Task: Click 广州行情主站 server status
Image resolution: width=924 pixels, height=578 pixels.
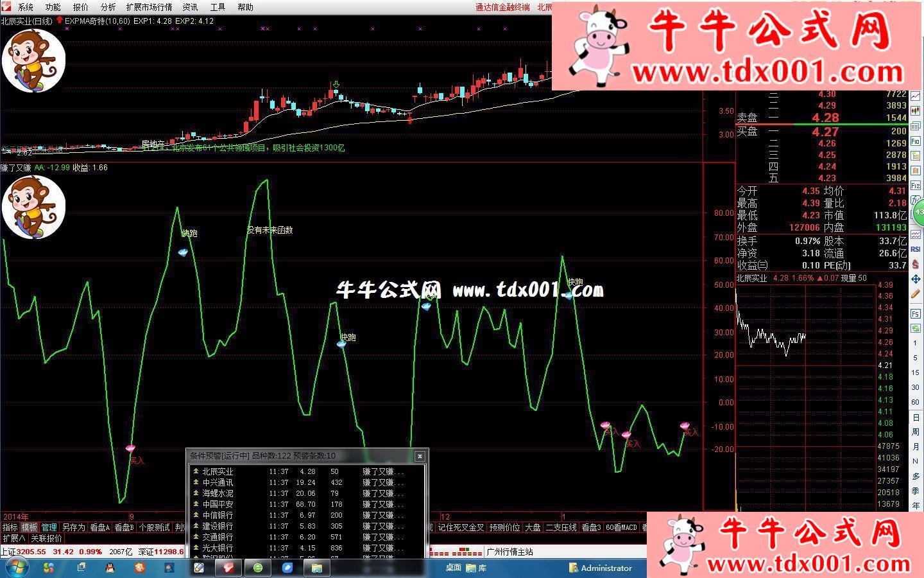Action: (x=510, y=552)
